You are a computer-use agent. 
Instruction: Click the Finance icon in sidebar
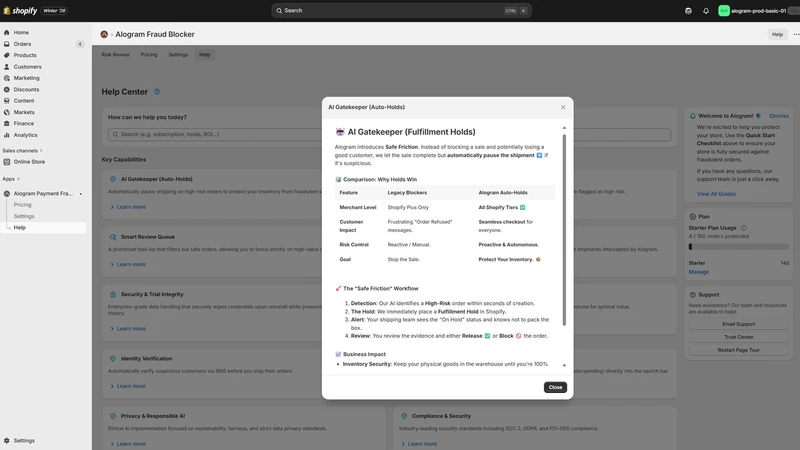(x=7, y=123)
